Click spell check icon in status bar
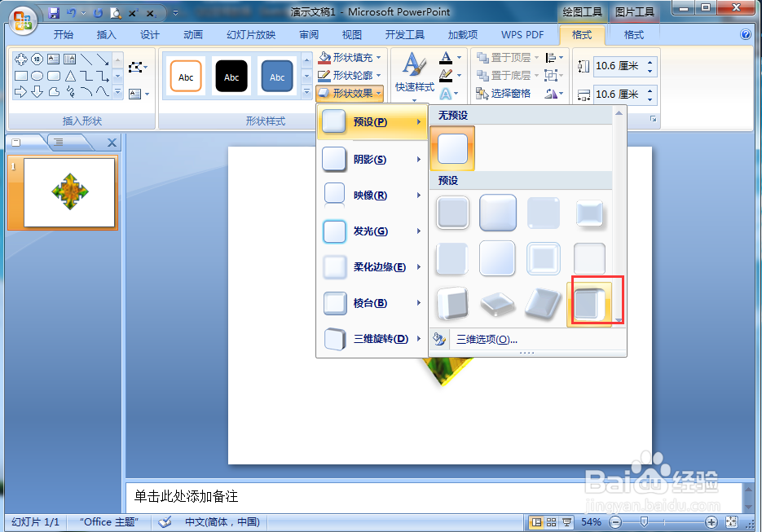Image resolution: width=762 pixels, height=532 pixels. coord(165,522)
